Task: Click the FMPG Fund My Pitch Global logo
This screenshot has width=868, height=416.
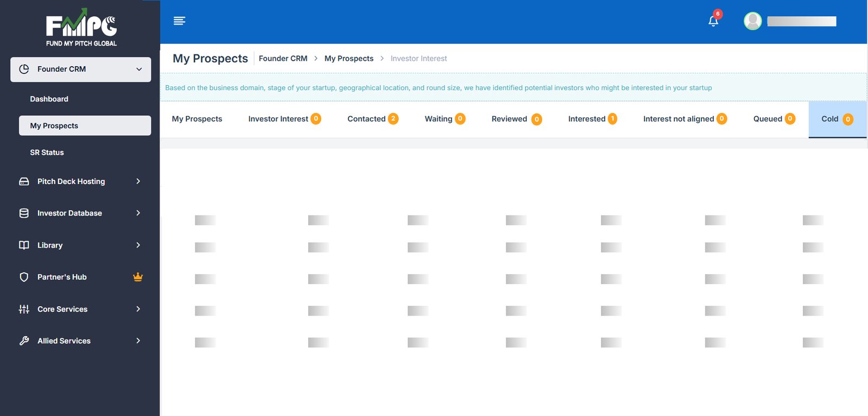Action: pyautogui.click(x=81, y=28)
